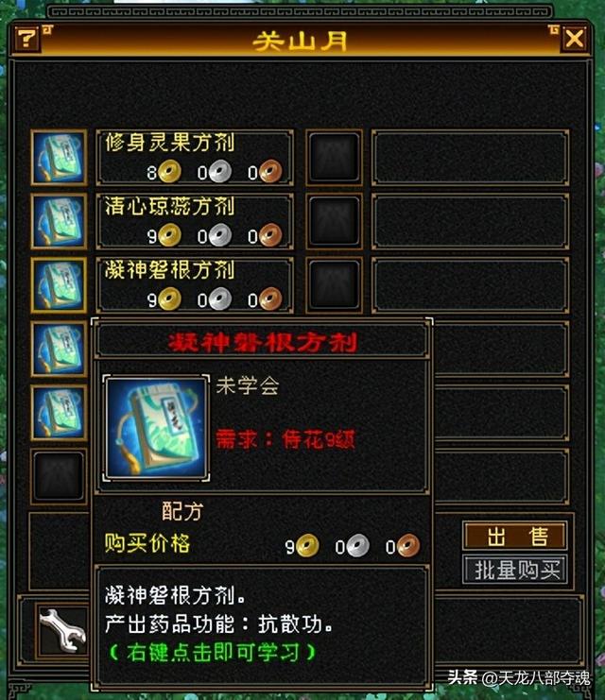Click the gold coin in 购买价格 row
Image resolution: width=605 pixels, height=700 pixels.
pos(307,545)
